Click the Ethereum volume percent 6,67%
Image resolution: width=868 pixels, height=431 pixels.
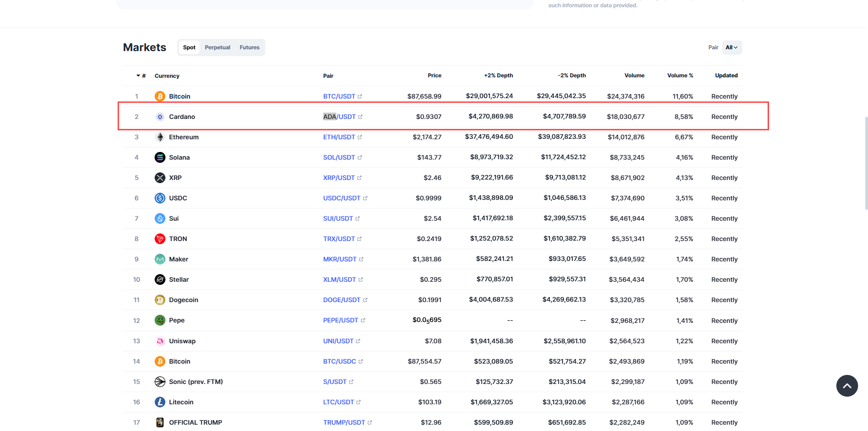684,137
